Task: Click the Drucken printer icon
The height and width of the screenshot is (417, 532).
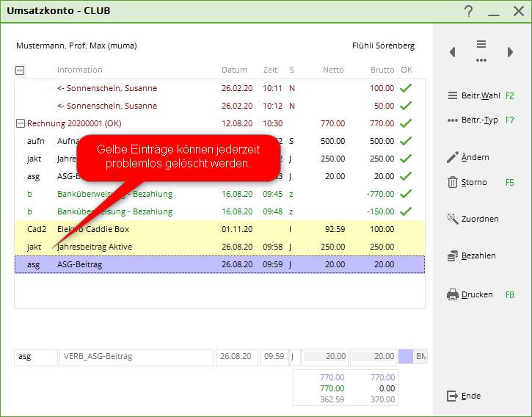Action: point(453,294)
